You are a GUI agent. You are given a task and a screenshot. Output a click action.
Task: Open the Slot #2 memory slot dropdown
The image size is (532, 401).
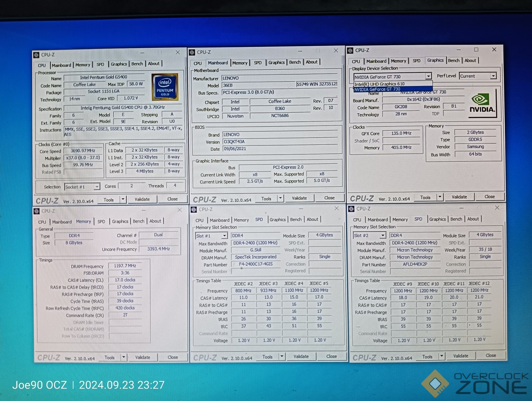[383, 236]
